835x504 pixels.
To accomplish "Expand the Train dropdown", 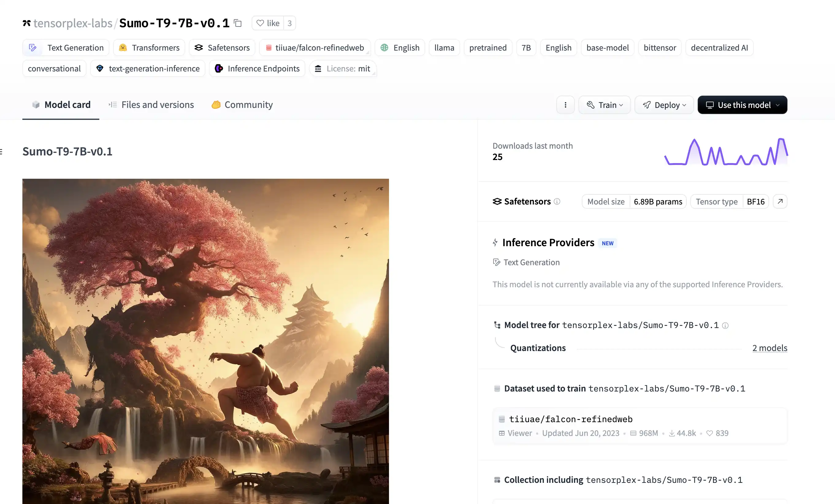I will pyautogui.click(x=604, y=105).
